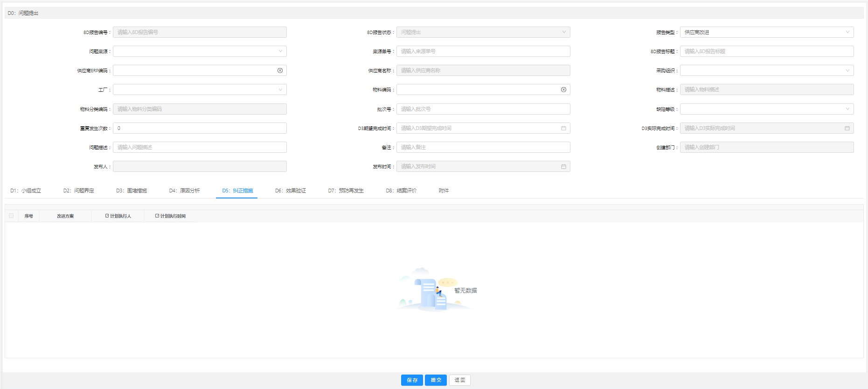
Task: Click edit icon beside 计划执行时间 column header
Action: point(157,216)
